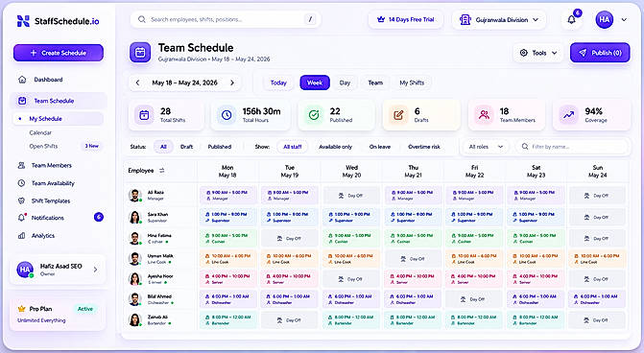Screen dimensions: 644x353
Task: Click the Pro Plan crown icon
Action: 21,309
